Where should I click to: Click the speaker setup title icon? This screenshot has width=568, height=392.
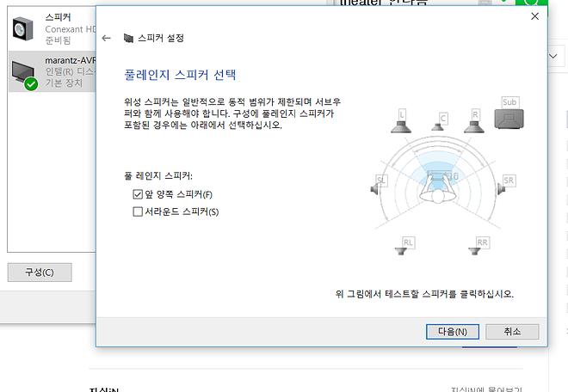point(128,38)
